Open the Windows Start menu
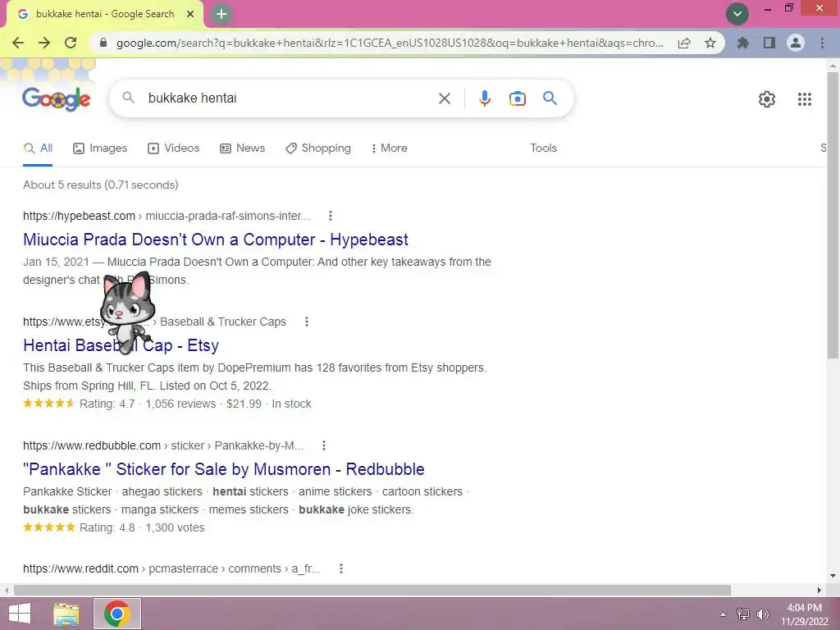840x630 pixels. [20, 614]
